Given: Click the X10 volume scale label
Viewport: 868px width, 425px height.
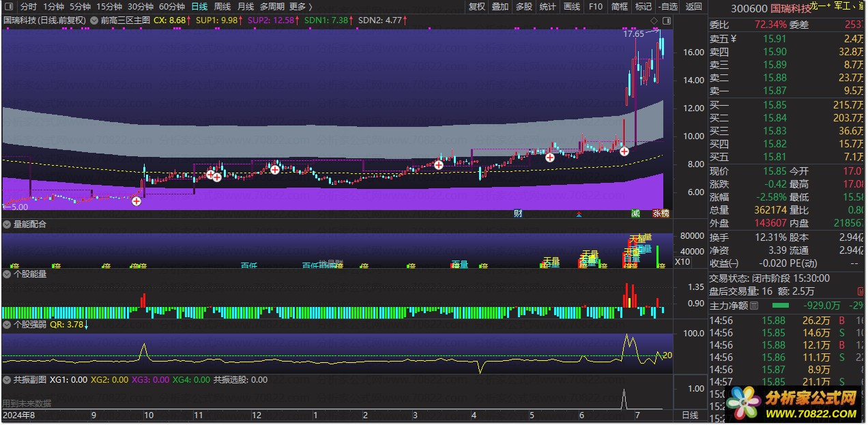Looking at the screenshot, I should (x=682, y=262).
